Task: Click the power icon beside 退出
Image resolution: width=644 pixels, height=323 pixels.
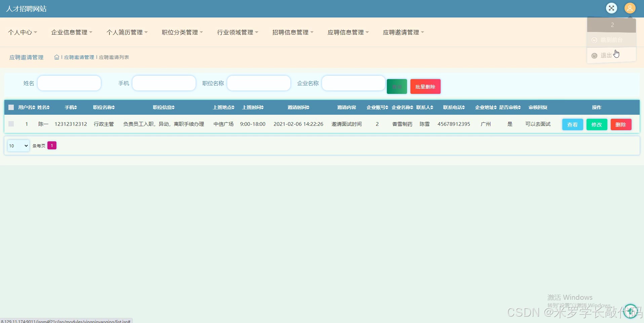Action: (x=594, y=56)
